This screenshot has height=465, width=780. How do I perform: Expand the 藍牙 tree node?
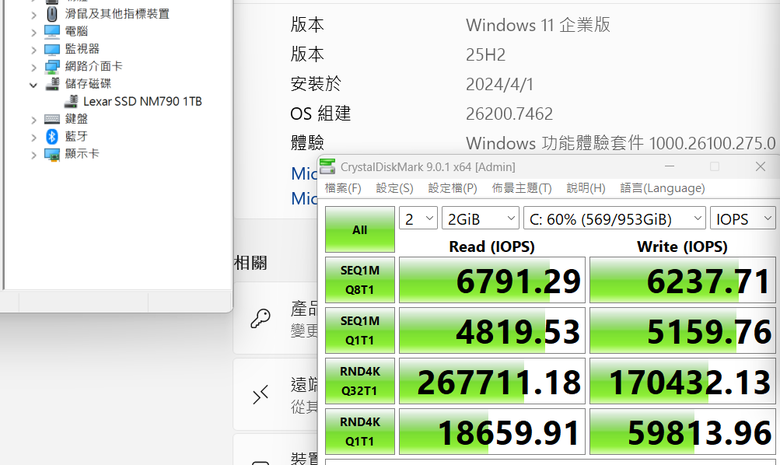[x=33, y=137]
